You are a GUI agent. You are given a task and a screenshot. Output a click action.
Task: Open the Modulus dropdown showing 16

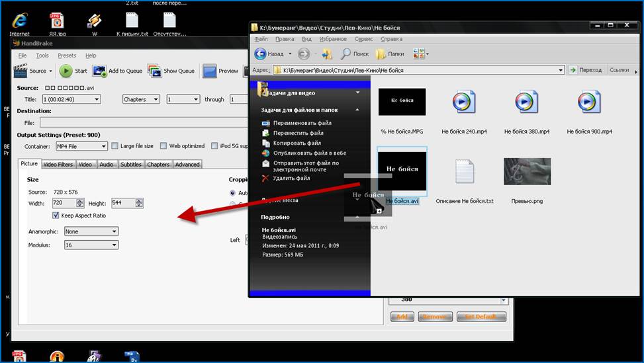91,245
